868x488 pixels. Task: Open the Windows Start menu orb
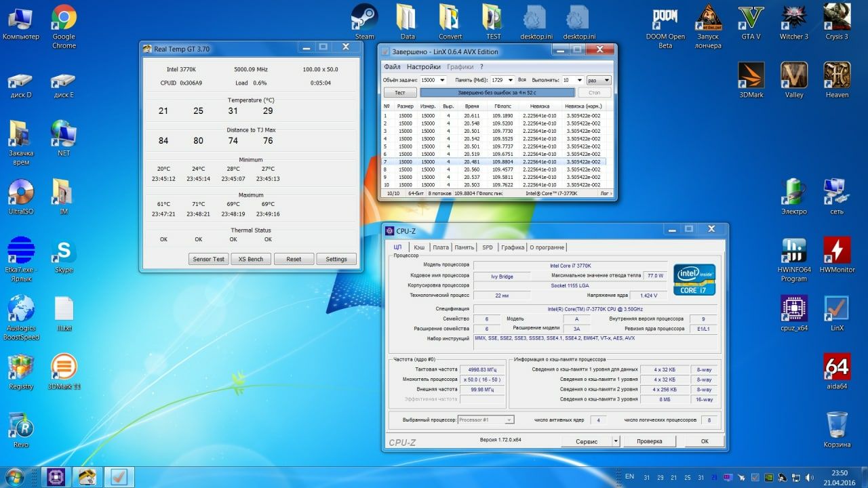pyautogui.click(x=15, y=476)
